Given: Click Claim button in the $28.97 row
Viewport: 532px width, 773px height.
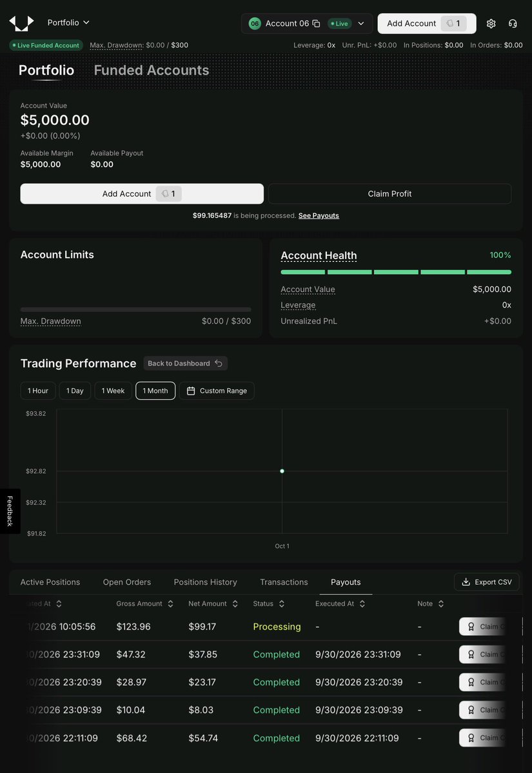Looking at the screenshot, I should (482, 682).
